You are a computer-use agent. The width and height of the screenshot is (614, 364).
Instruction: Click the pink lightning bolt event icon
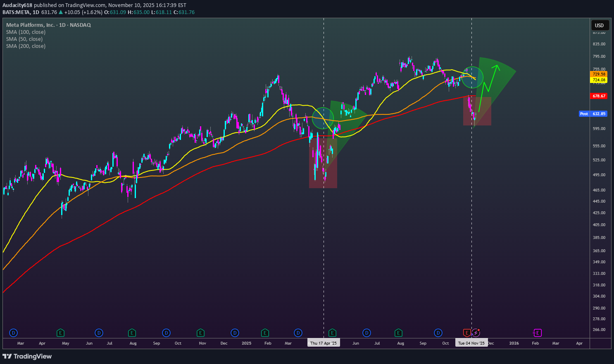click(476, 333)
